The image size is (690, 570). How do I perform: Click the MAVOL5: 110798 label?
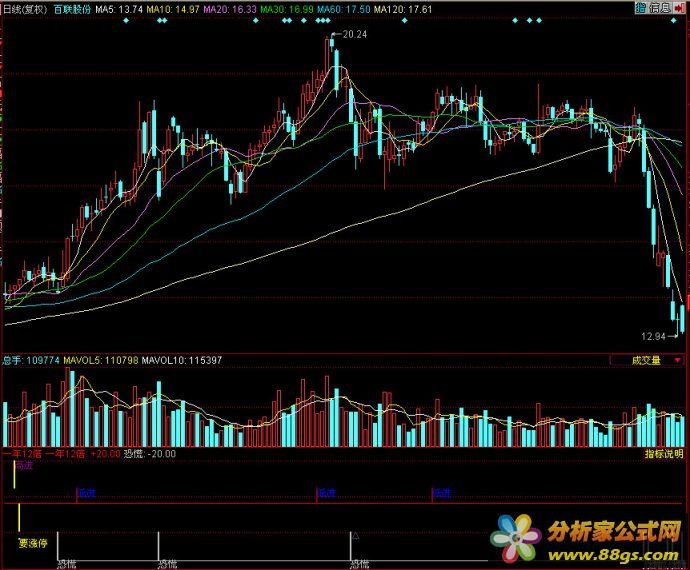click(x=101, y=360)
